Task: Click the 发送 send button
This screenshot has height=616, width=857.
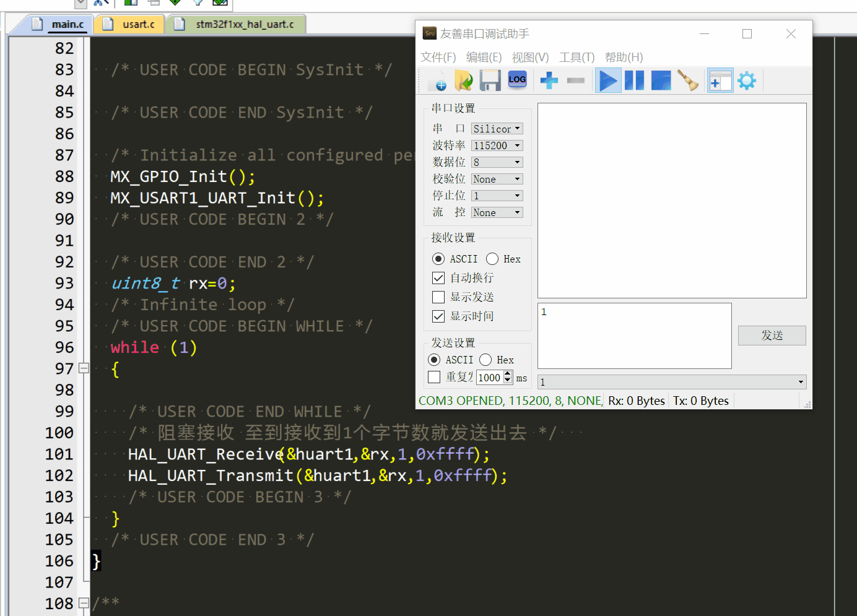Action: (772, 336)
